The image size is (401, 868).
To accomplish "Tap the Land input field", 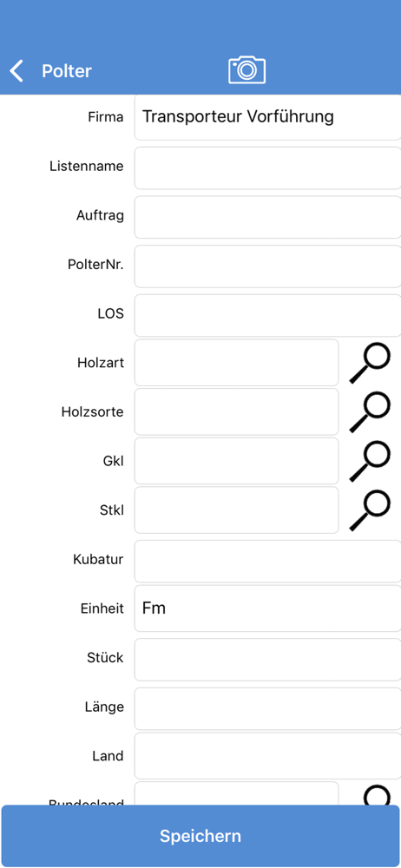I will tap(267, 756).
